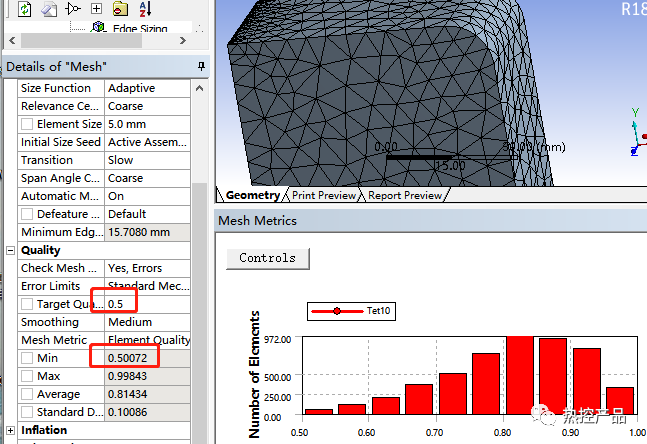Image resolution: width=647 pixels, height=444 pixels.
Task: Click the details panel vertical scrollbar thumb
Action: tap(199, 314)
